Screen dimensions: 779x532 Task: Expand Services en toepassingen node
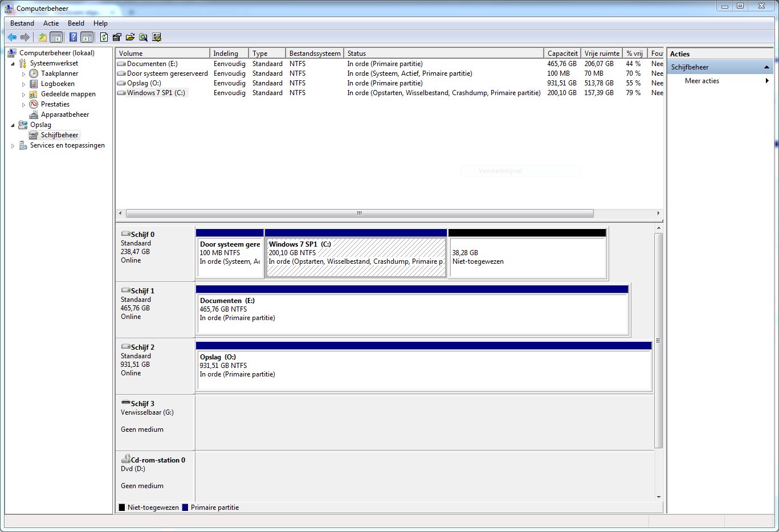[x=13, y=146]
